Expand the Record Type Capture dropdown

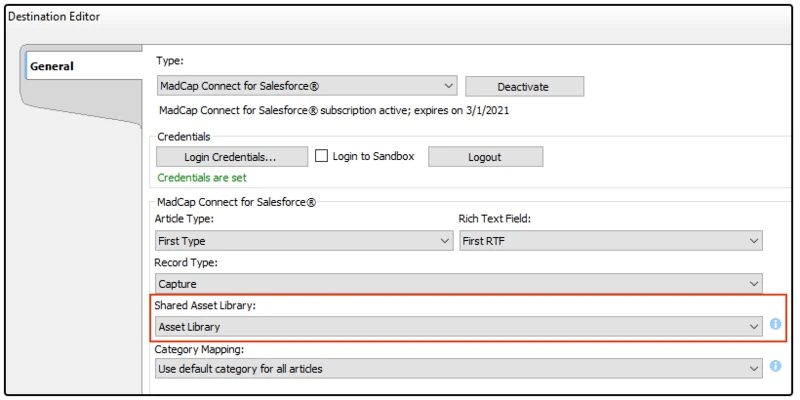coord(459,283)
